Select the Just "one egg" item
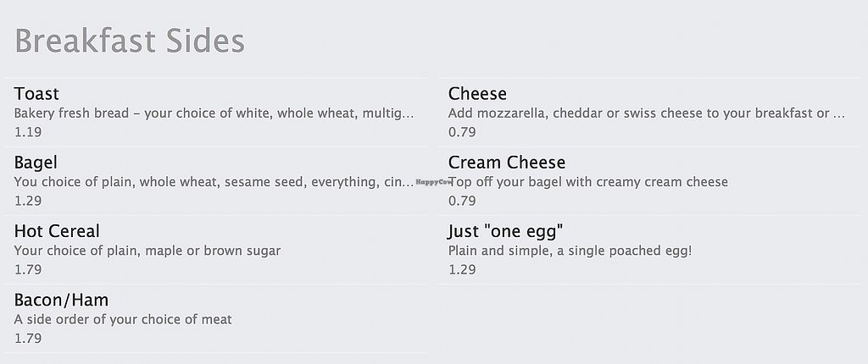The width and height of the screenshot is (868, 364). tap(506, 231)
